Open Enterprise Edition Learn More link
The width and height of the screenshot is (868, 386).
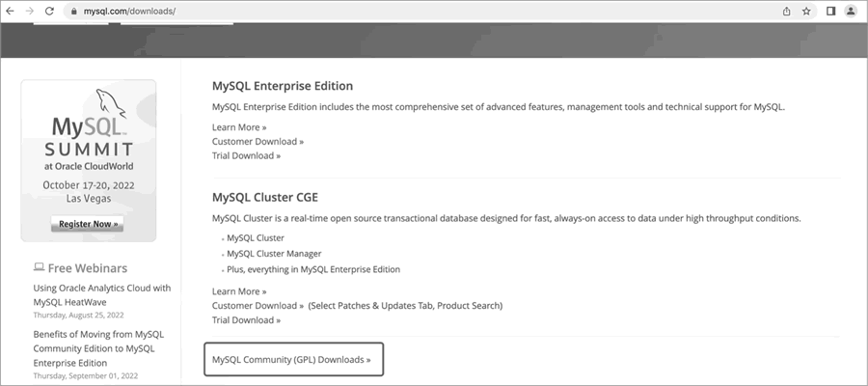point(239,127)
